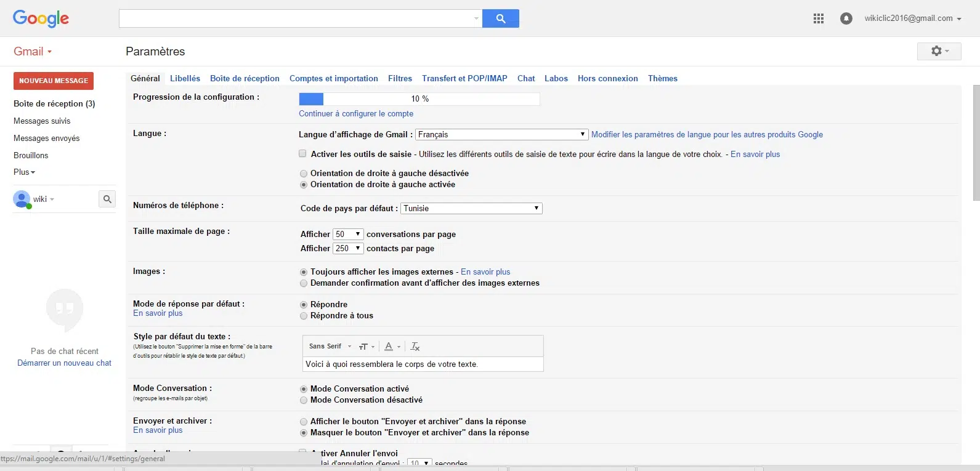Open 'Messages suivis' folder

42,121
